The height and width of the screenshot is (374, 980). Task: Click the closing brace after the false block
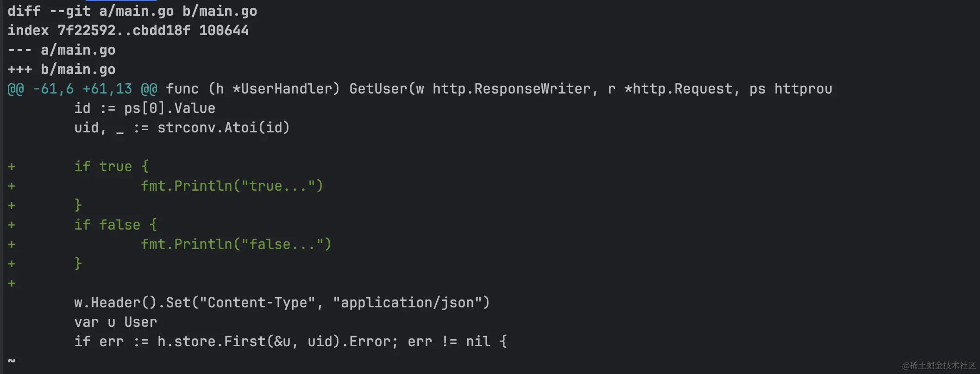(78, 264)
